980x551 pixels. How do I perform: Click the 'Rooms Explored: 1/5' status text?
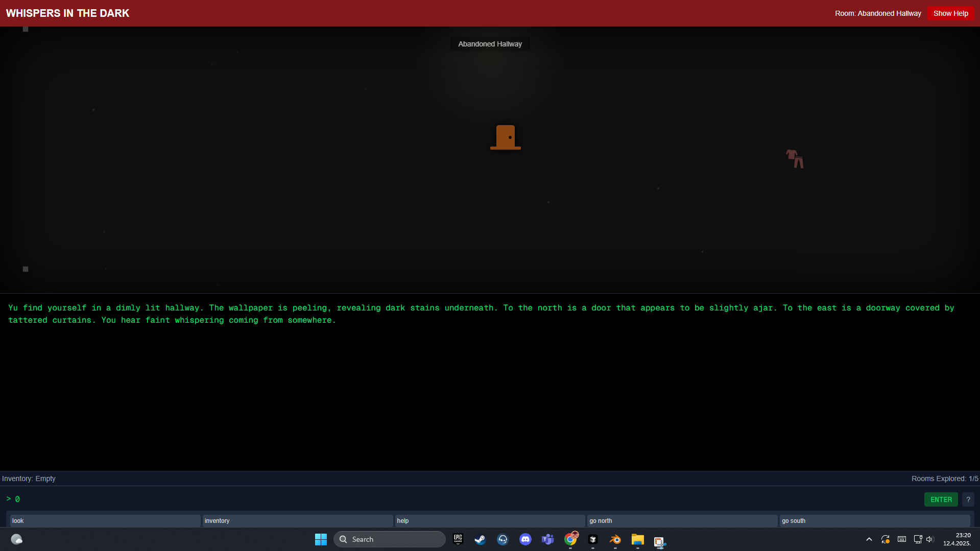(945, 478)
